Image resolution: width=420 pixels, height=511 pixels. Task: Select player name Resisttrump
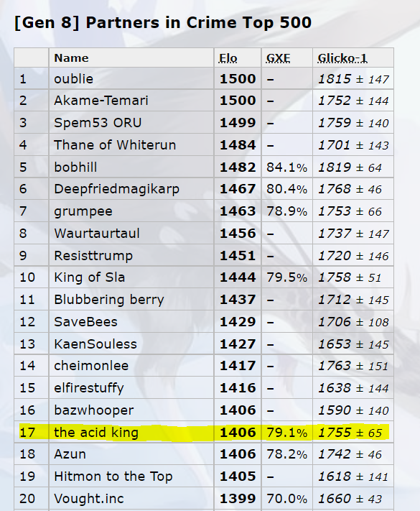93,256
